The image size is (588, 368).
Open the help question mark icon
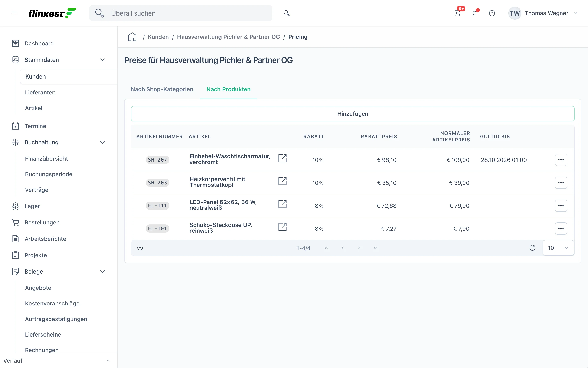tap(492, 13)
